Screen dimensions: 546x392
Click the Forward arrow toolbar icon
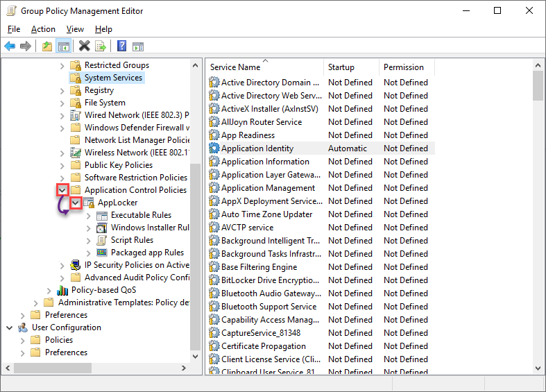pyautogui.click(x=26, y=46)
